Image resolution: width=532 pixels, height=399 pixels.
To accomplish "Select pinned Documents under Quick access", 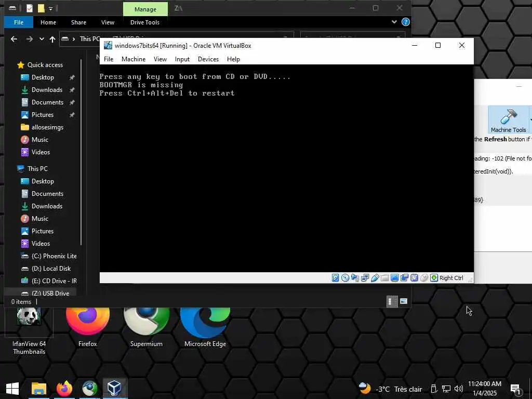I will tap(47, 102).
